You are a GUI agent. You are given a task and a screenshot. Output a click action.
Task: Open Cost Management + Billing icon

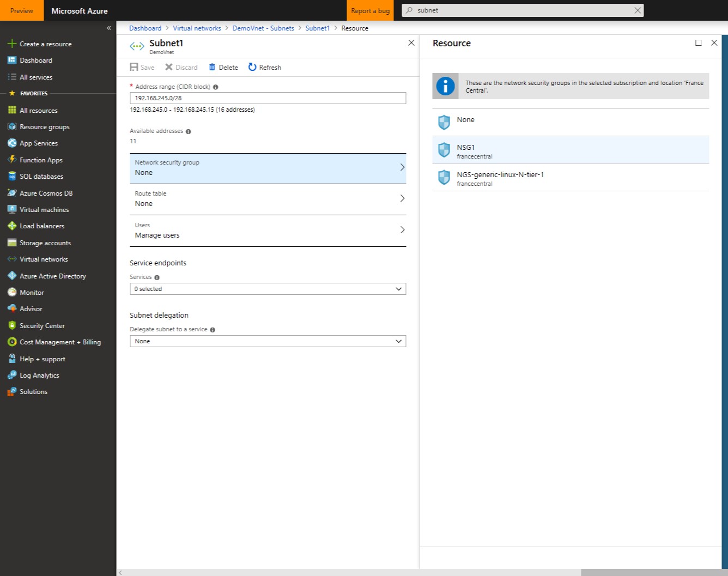pos(12,342)
